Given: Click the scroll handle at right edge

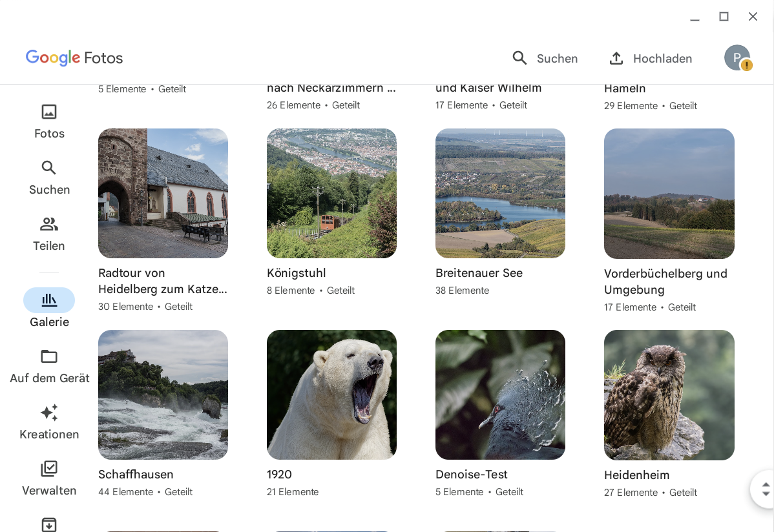Looking at the screenshot, I should pos(766,489).
